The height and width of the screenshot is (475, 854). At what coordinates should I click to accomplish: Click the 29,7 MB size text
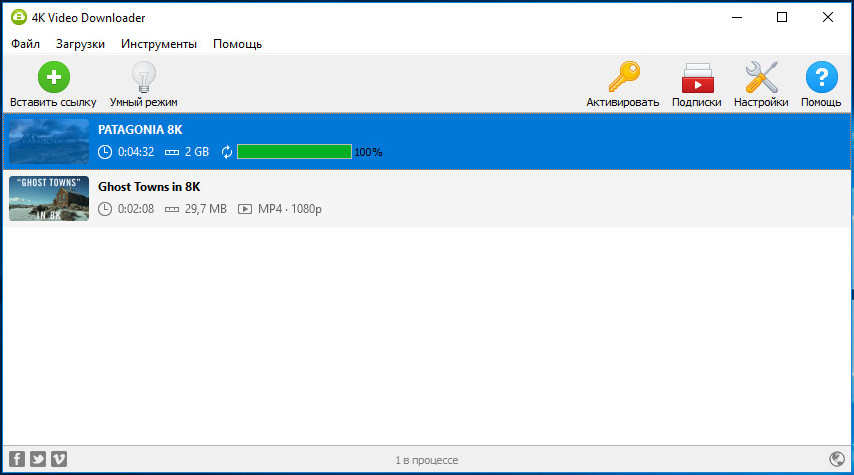205,209
